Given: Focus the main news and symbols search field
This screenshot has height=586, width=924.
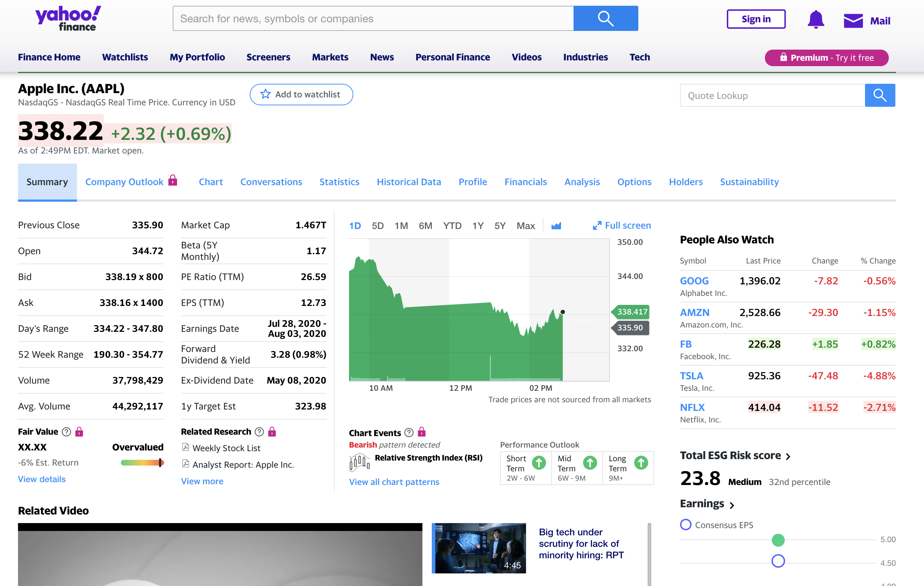Looking at the screenshot, I should [373, 18].
